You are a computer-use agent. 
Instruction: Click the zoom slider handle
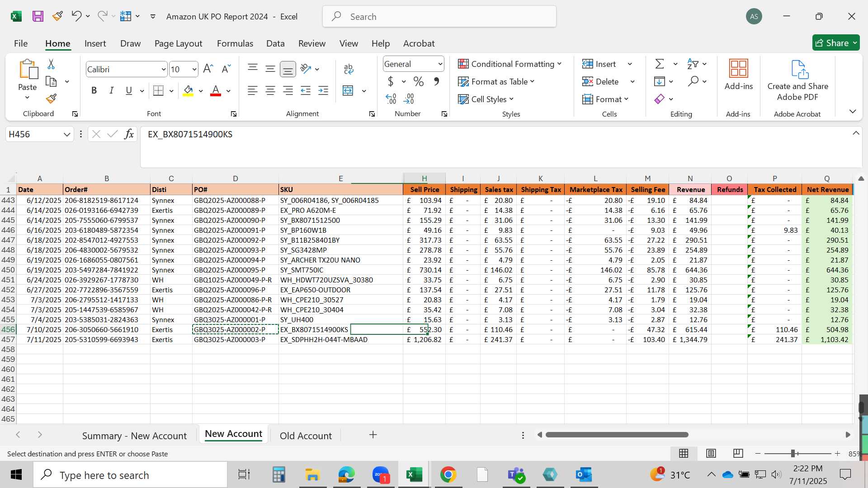click(793, 453)
